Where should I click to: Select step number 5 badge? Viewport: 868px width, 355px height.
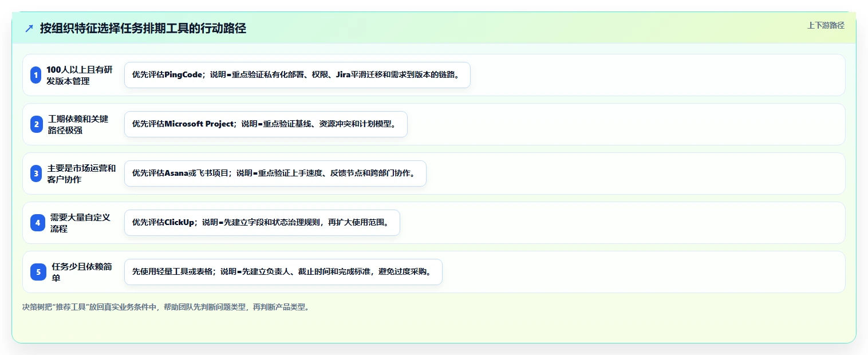38,272
